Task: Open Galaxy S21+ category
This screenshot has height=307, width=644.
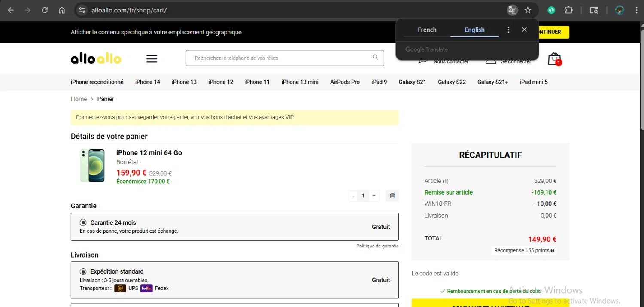Action: coord(493,82)
